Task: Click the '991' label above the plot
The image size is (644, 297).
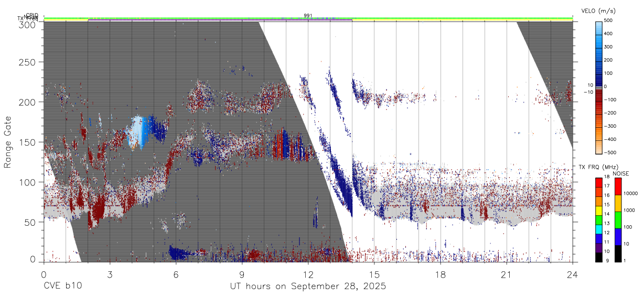Action: [x=308, y=16]
